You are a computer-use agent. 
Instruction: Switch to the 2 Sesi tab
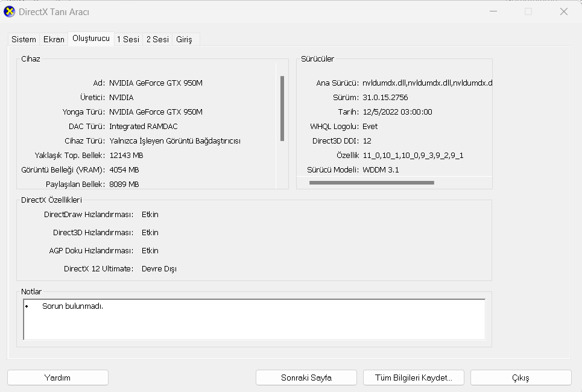[157, 39]
